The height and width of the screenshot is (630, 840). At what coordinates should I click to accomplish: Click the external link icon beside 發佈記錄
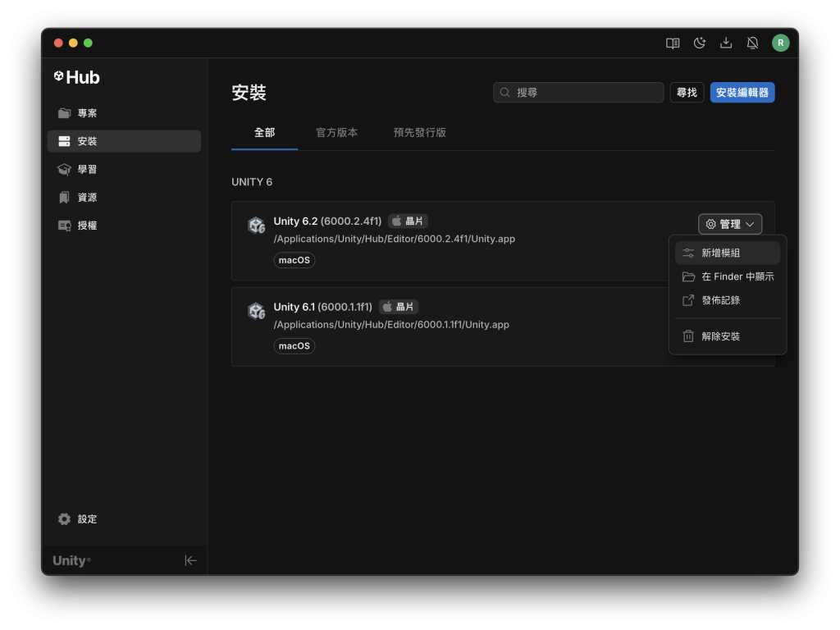tap(688, 300)
